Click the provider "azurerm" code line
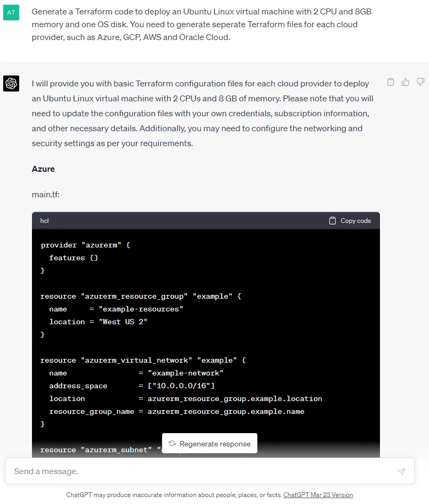 point(86,245)
